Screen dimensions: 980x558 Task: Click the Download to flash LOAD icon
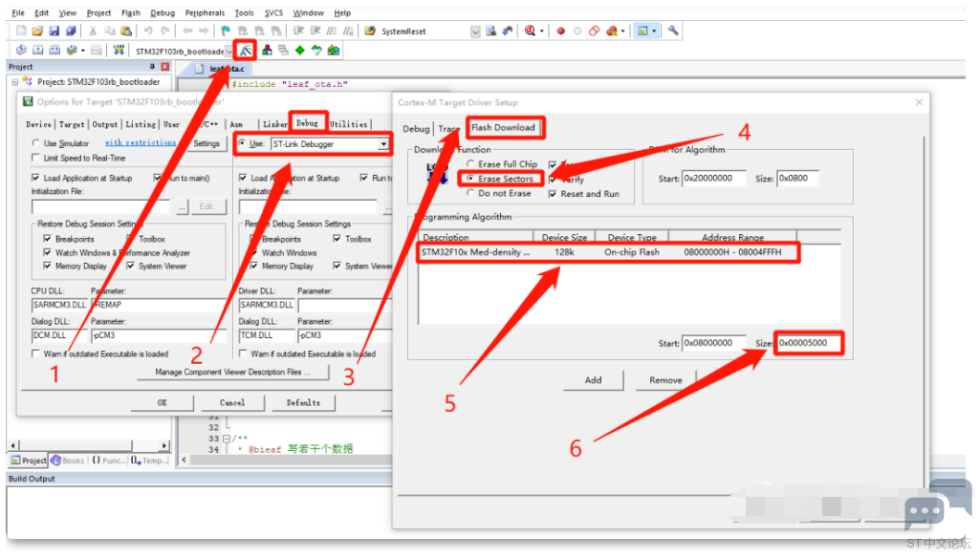tap(119, 50)
